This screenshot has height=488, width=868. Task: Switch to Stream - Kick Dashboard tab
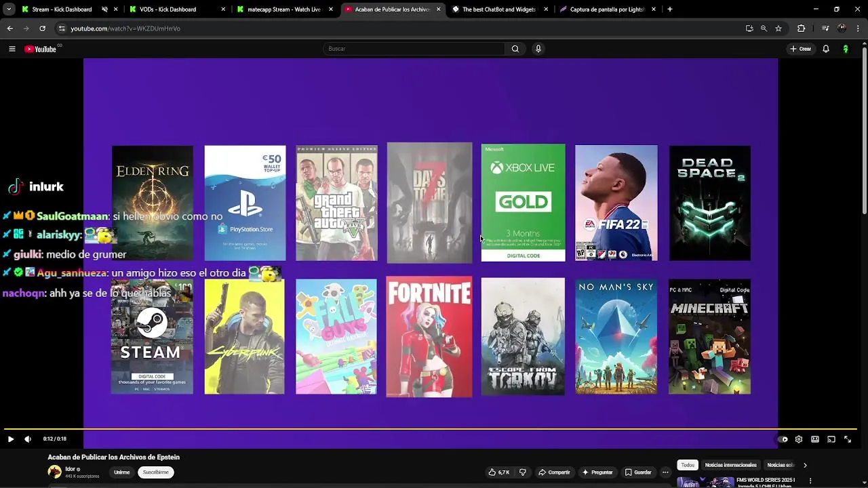pyautogui.click(x=61, y=9)
